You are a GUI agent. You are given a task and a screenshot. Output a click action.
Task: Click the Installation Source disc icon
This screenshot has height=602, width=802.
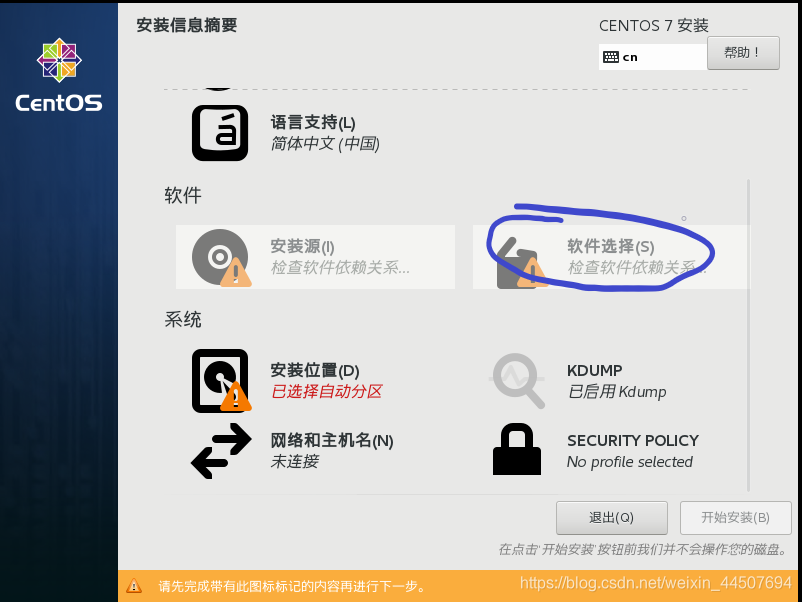click(x=221, y=257)
